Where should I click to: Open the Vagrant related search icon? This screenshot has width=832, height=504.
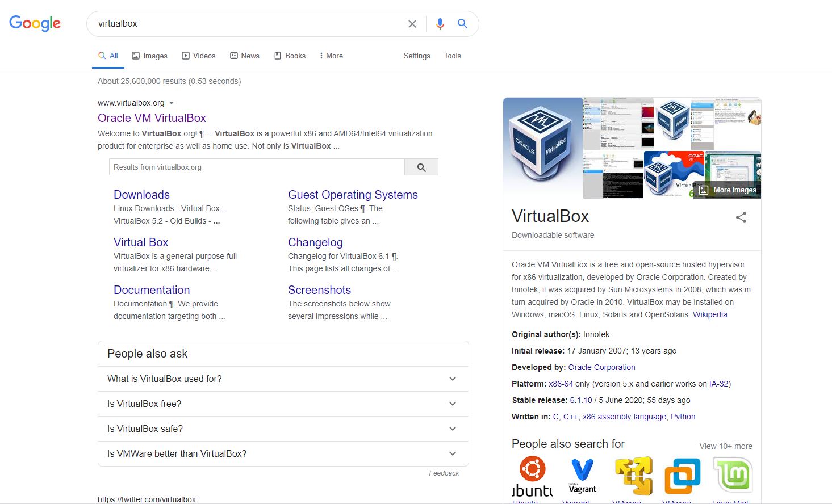click(x=582, y=476)
